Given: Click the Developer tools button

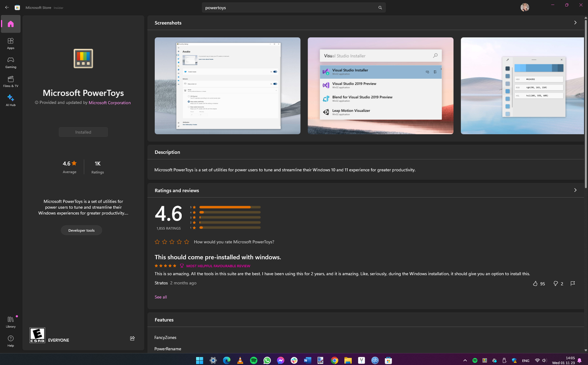Looking at the screenshot, I should (x=81, y=230).
